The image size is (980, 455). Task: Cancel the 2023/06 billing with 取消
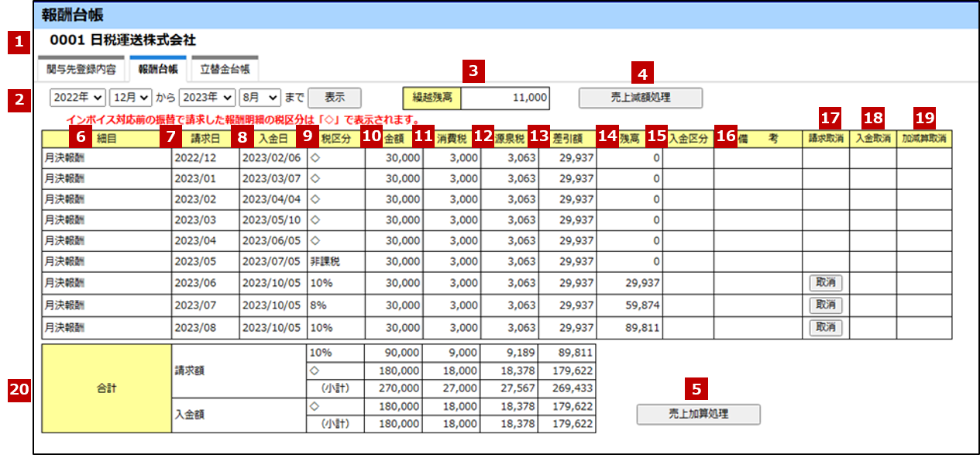click(825, 283)
